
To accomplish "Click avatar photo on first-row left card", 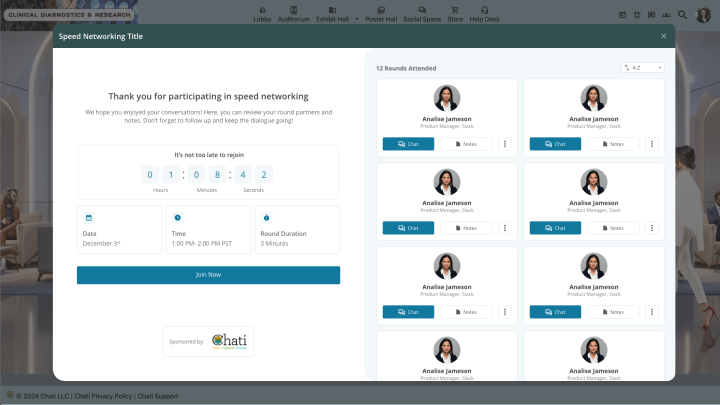I will 447,98.
